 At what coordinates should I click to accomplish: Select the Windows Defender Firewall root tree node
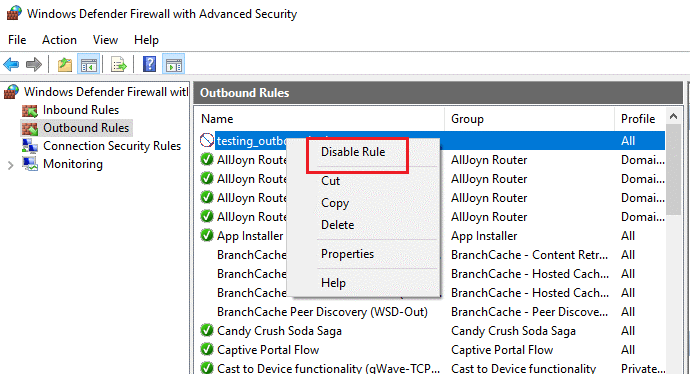point(106,92)
